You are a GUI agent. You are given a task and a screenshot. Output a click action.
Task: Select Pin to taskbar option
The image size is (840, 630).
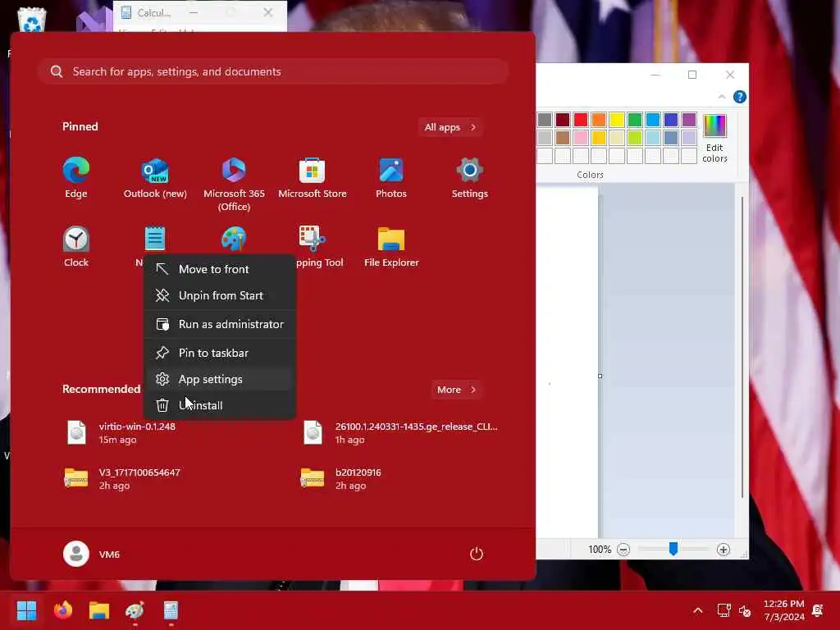[220, 353]
